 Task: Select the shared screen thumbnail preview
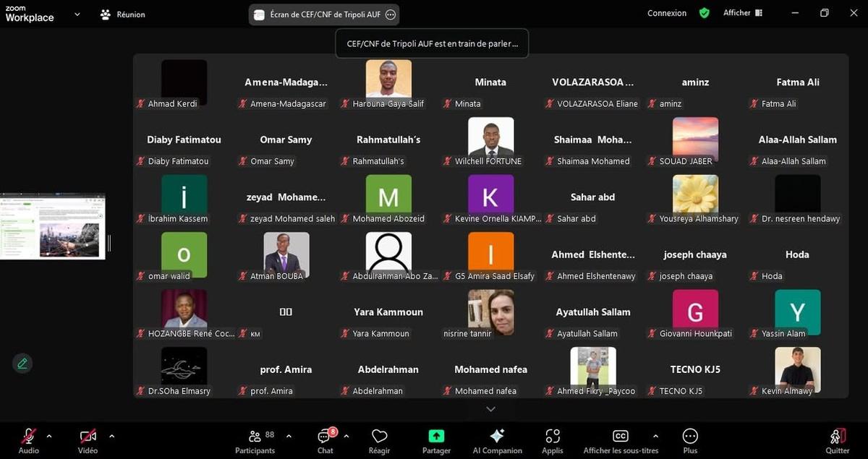point(53,226)
